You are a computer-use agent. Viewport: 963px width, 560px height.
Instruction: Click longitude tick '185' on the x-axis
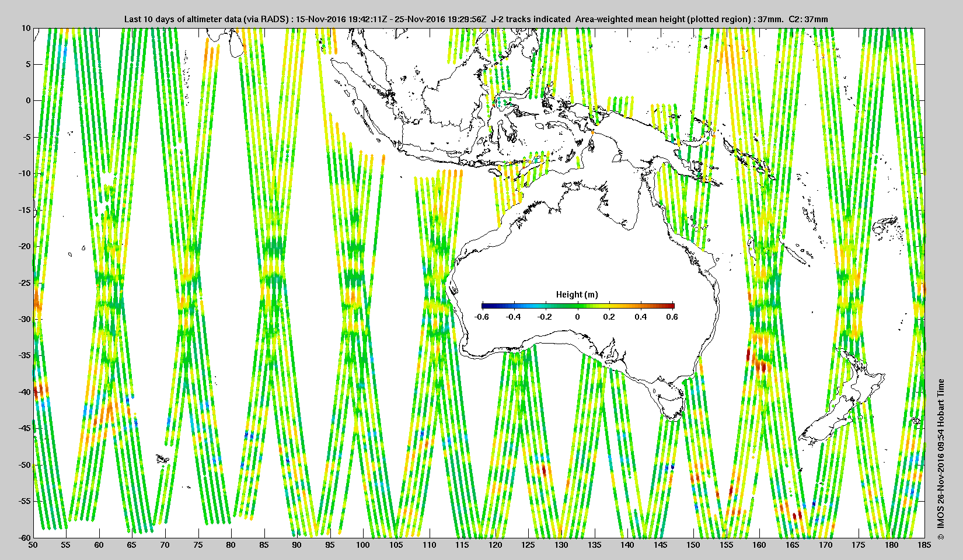click(924, 545)
